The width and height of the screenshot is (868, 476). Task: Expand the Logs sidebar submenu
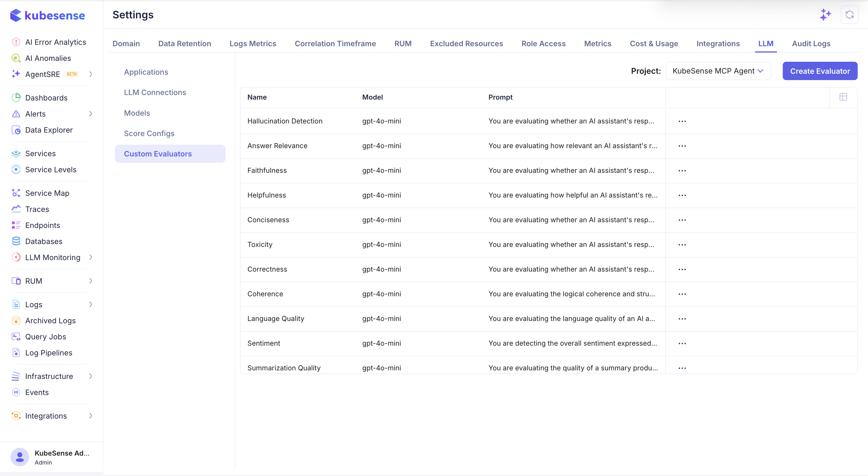(x=91, y=304)
